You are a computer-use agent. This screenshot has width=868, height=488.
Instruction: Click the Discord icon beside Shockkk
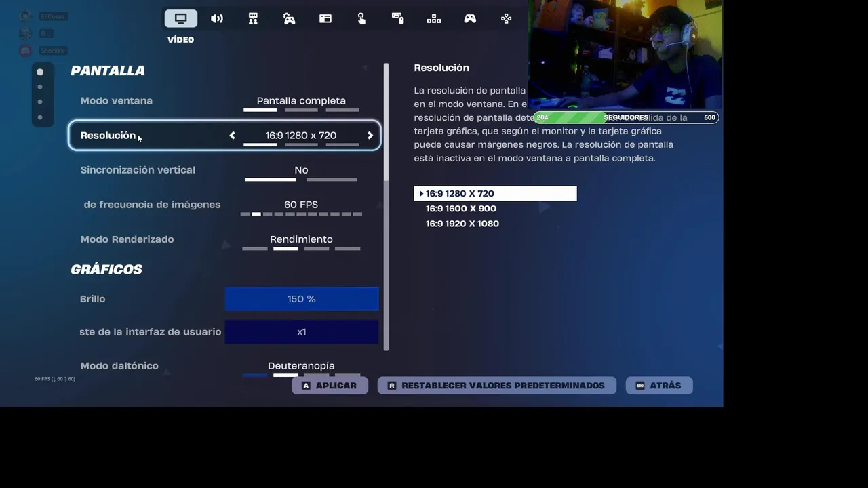[x=25, y=51]
